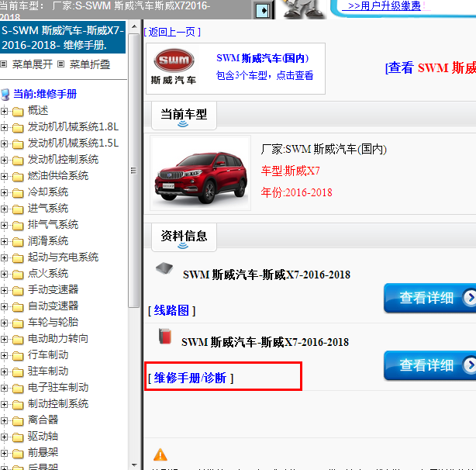Expand 冷却系统 plus box
This screenshot has width=476, height=470.
point(4,192)
